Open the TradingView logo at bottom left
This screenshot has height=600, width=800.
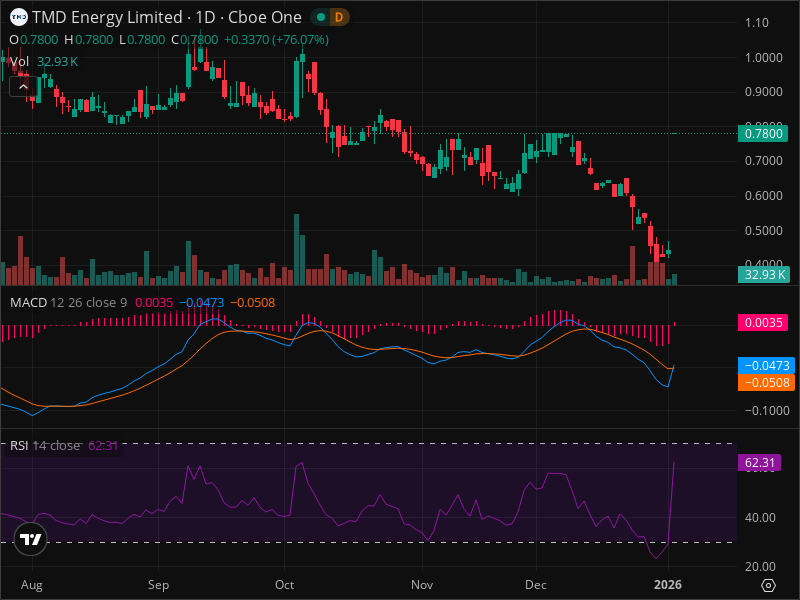click(31, 539)
